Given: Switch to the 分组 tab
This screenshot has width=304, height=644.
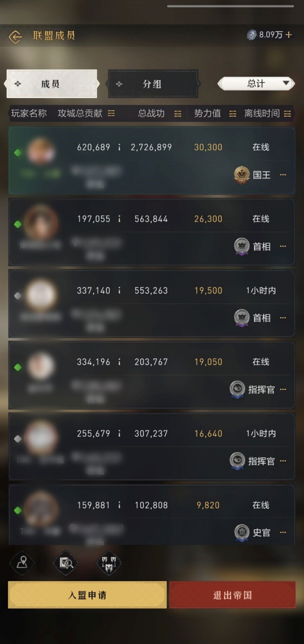Looking at the screenshot, I should (153, 84).
